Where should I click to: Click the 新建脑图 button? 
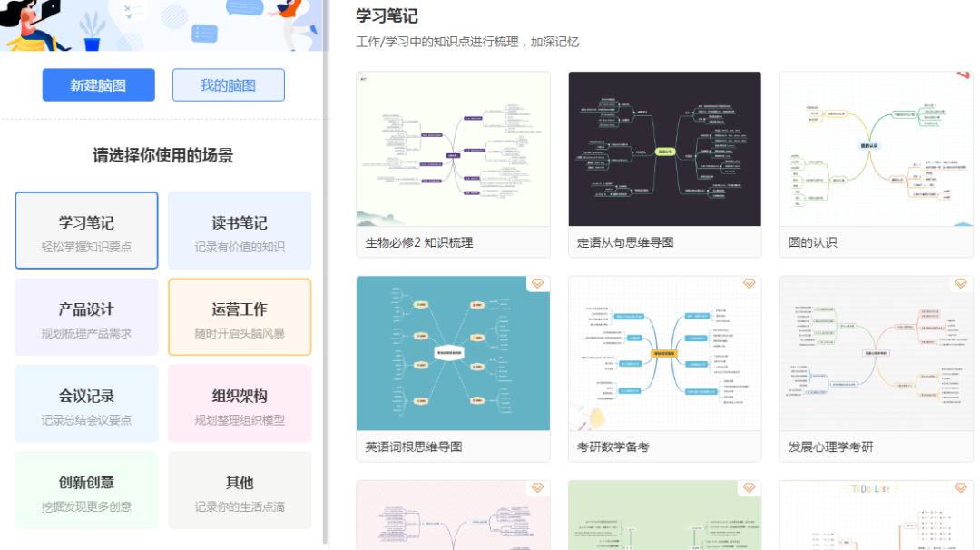[x=99, y=85]
